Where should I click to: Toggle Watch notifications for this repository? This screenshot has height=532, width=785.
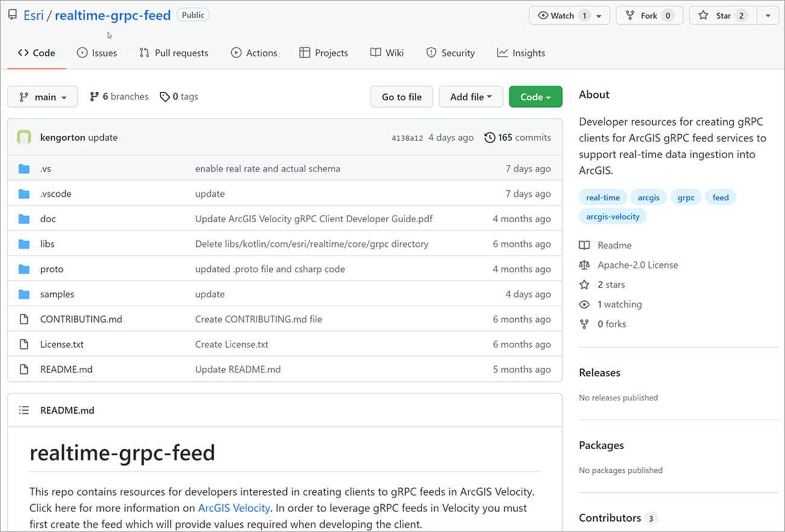tap(562, 15)
